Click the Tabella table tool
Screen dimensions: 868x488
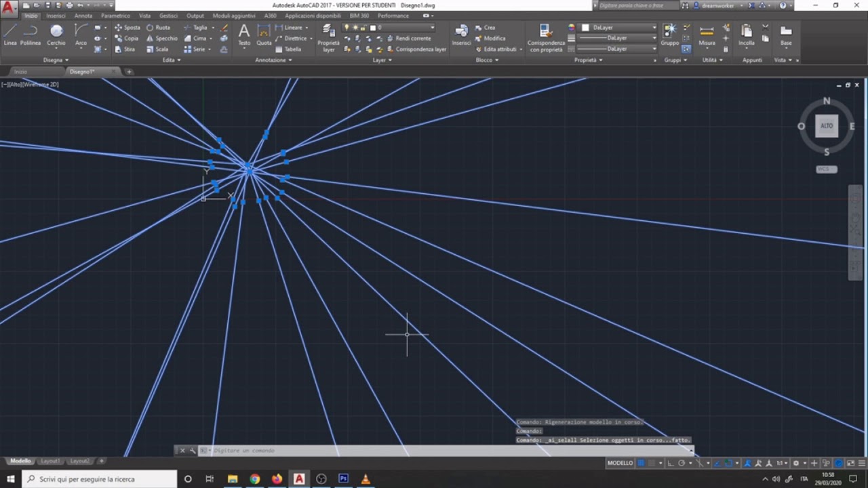pyautogui.click(x=288, y=49)
